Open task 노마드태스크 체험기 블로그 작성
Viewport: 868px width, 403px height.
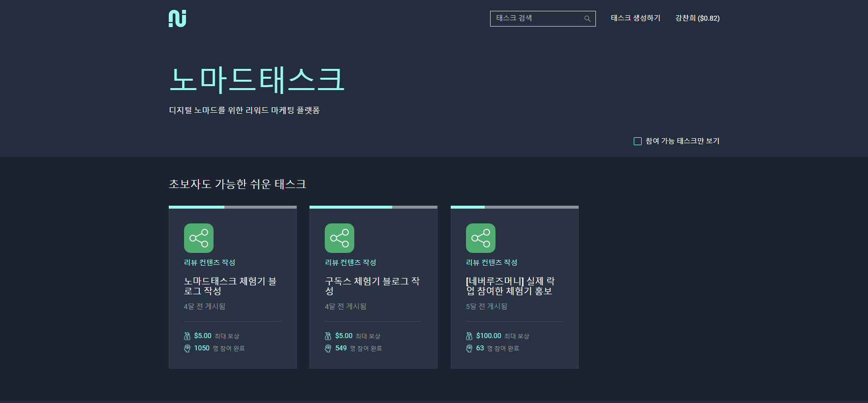[230, 286]
